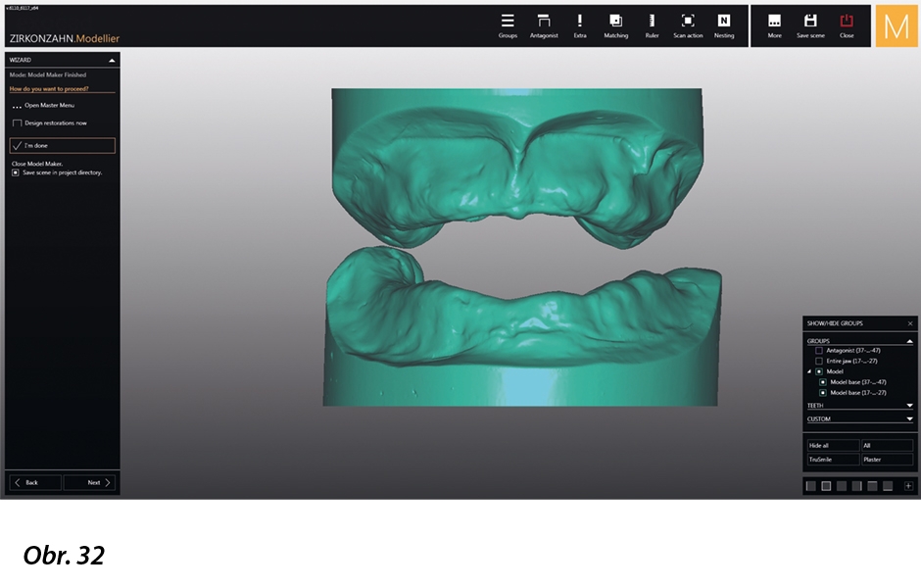Choose the I'm done wizard option
Screen dimensions: 921x588
[62, 145]
